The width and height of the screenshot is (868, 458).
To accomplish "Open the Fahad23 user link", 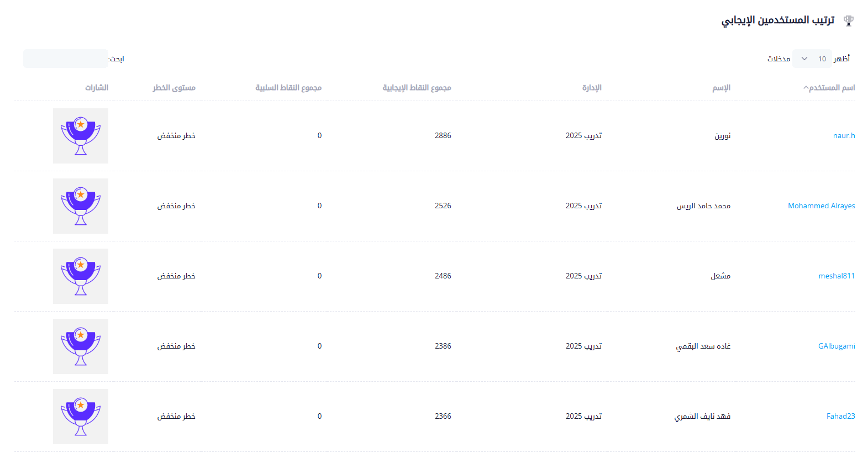I will pos(840,417).
